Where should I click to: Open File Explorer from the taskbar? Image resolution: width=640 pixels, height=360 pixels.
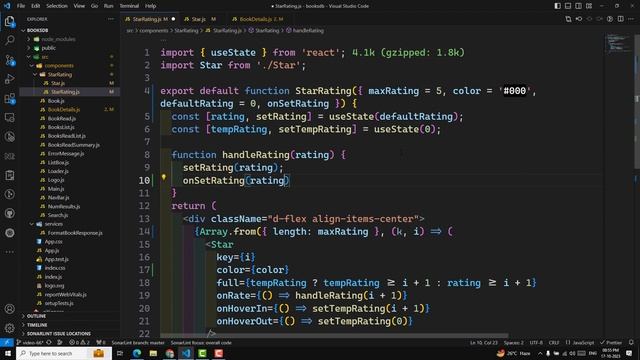[x=153, y=353]
